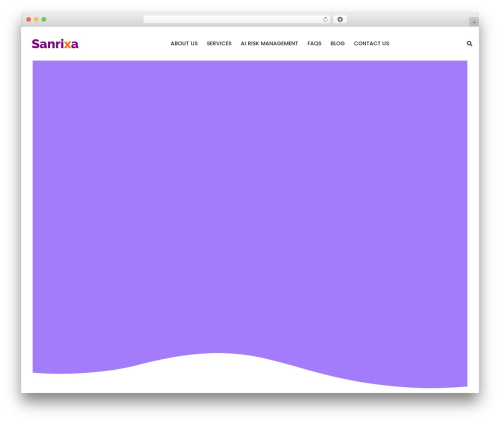Go to AI Risk Management page

pyautogui.click(x=269, y=43)
